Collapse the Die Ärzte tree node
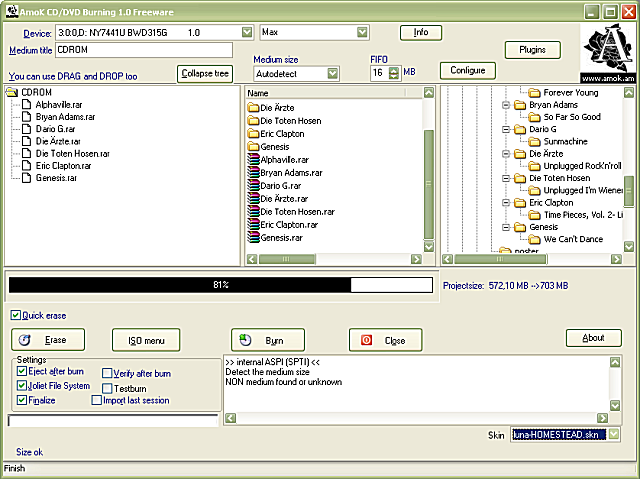The width and height of the screenshot is (640, 479). tap(506, 154)
